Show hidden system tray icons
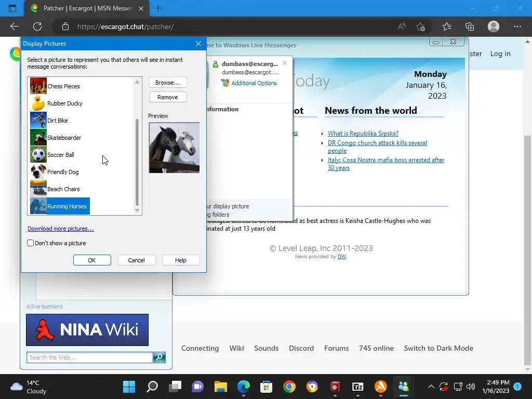The height and width of the screenshot is (399, 532). (431, 387)
